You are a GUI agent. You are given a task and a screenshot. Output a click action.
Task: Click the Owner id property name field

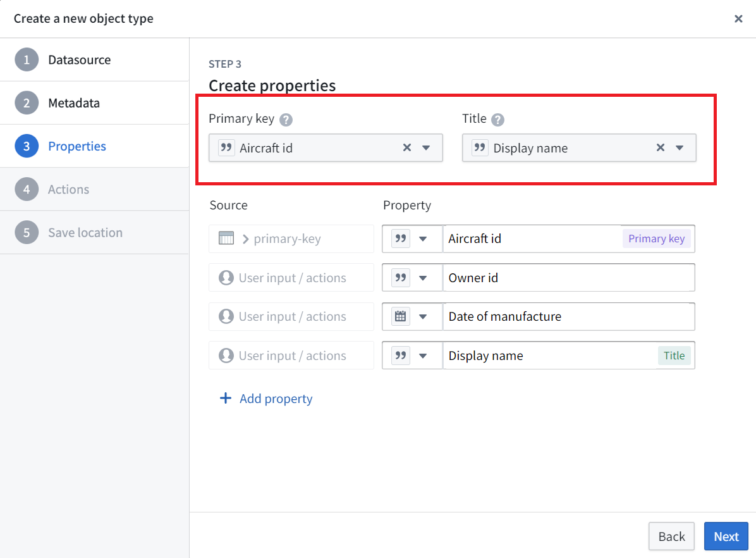pyautogui.click(x=569, y=278)
